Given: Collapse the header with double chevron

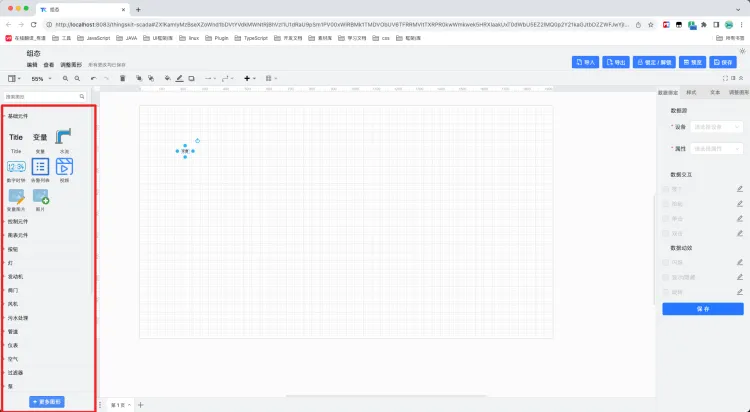Looking at the screenshot, I should (741, 78).
